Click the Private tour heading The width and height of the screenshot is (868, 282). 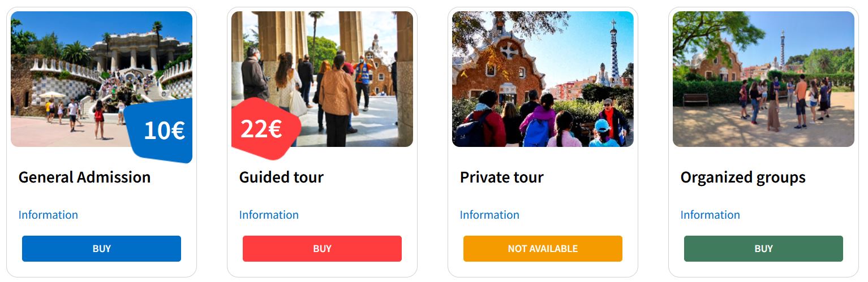pyautogui.click(x=501, y=177)
